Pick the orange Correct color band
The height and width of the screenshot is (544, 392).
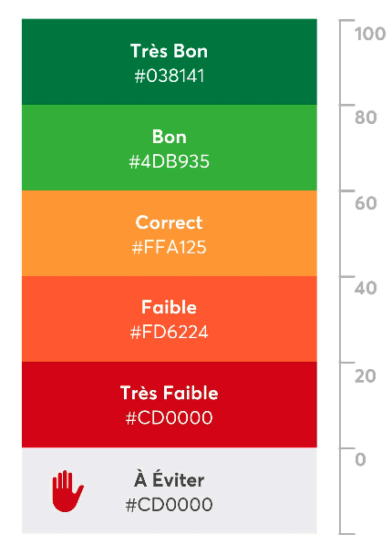pos(169,233)
